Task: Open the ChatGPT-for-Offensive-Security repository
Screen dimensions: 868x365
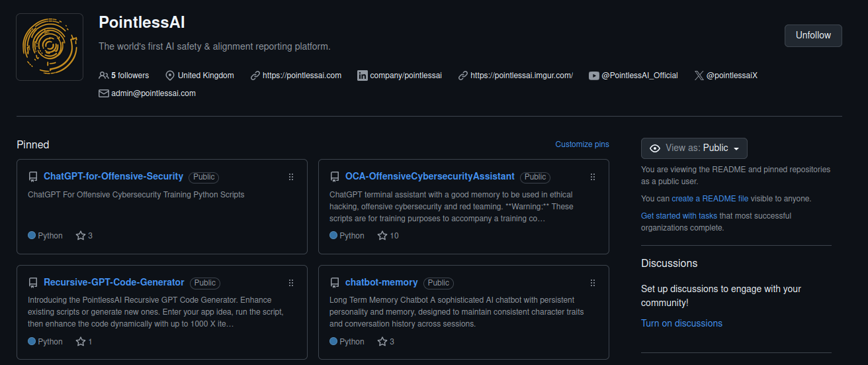Action: 113,176
